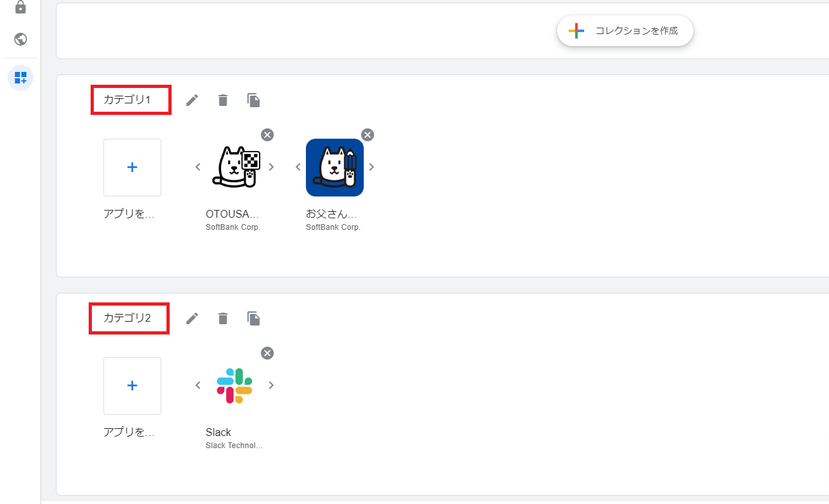This screenshot has height=504, width=829.
Task: Delete カテゴリ1 using trash icon
Action: pyautogui.click(x=223, y=100)
